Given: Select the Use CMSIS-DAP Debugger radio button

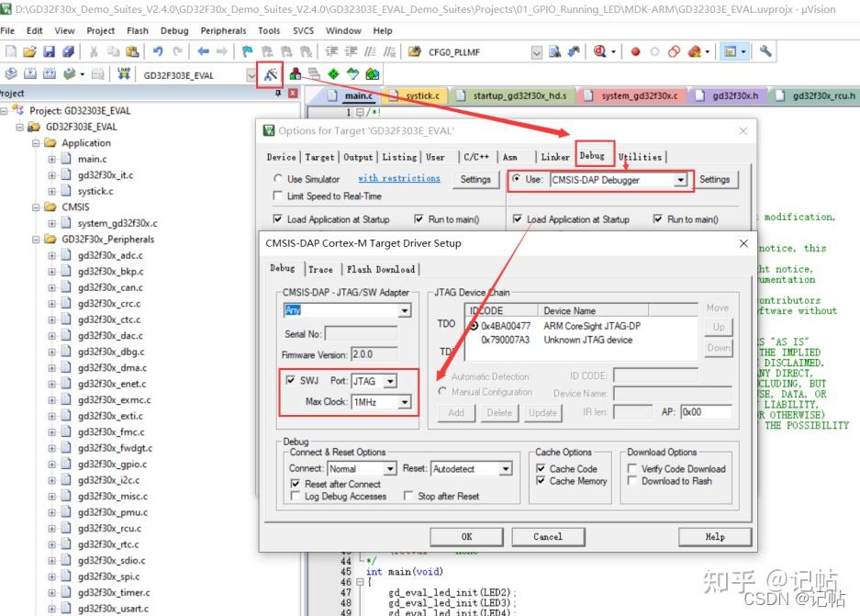Looking at the screenshot, I should (516, 179).
